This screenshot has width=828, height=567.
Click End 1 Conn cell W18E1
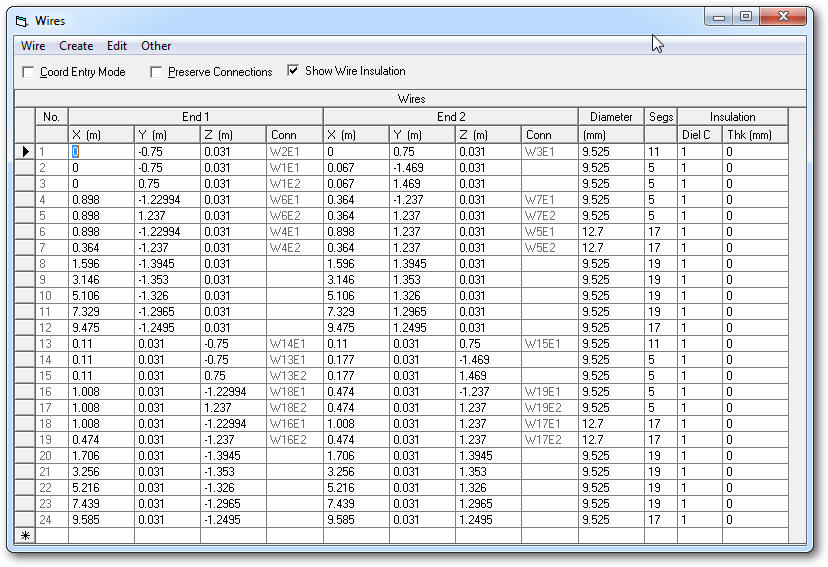[x=295, y=392]
